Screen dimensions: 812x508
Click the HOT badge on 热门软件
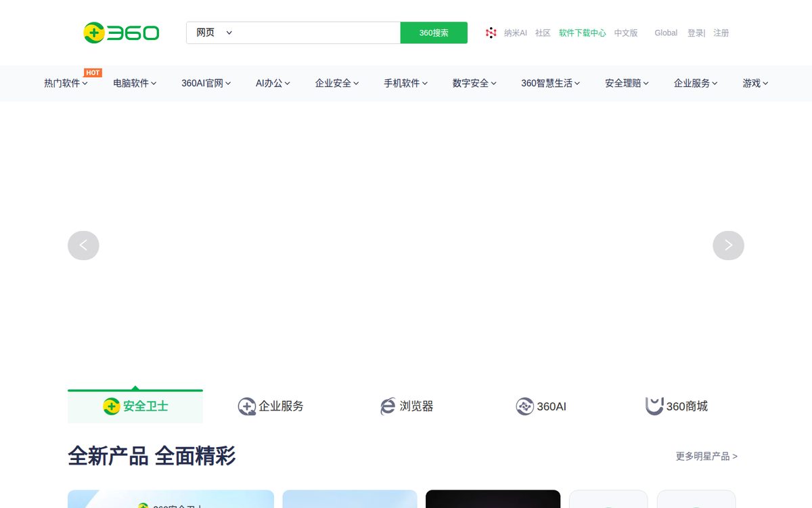pyautogui.click(x=93, y=72)
